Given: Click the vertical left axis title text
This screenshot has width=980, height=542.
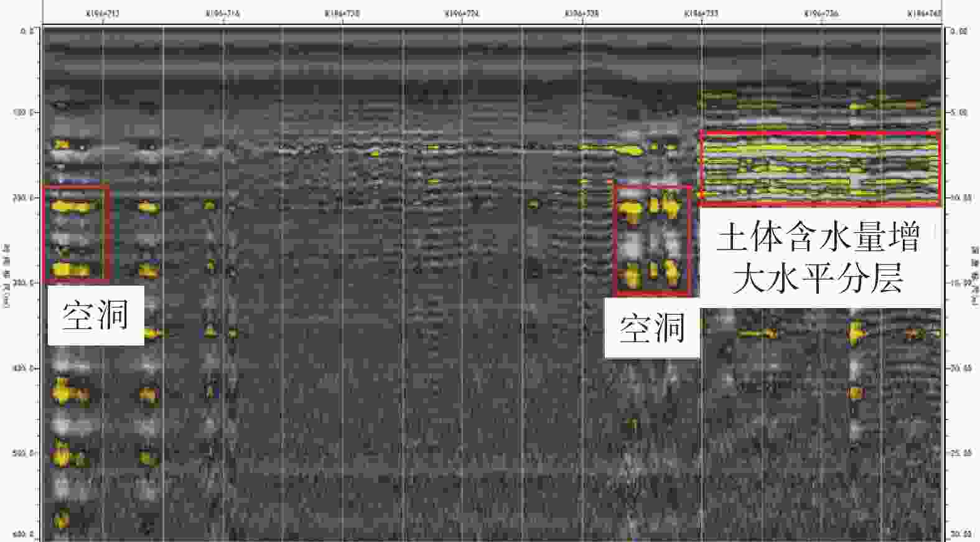Looking at the screenshot, I should (6, 274).
